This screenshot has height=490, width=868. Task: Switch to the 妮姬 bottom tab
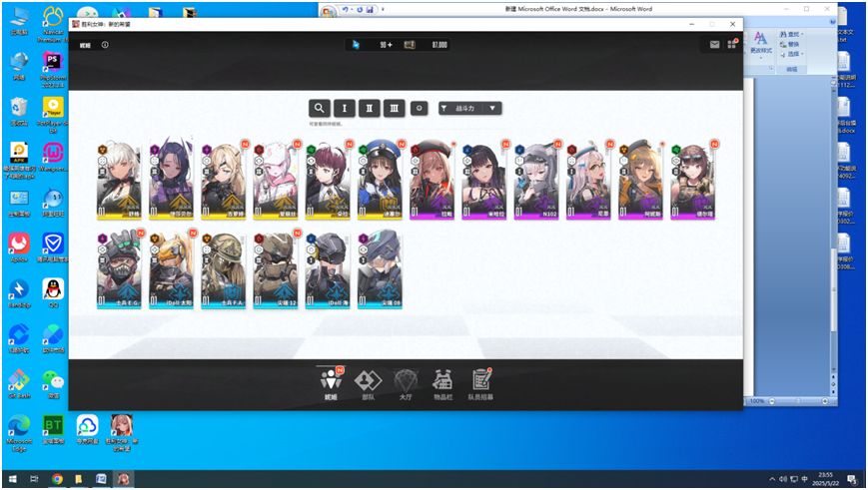331,384
